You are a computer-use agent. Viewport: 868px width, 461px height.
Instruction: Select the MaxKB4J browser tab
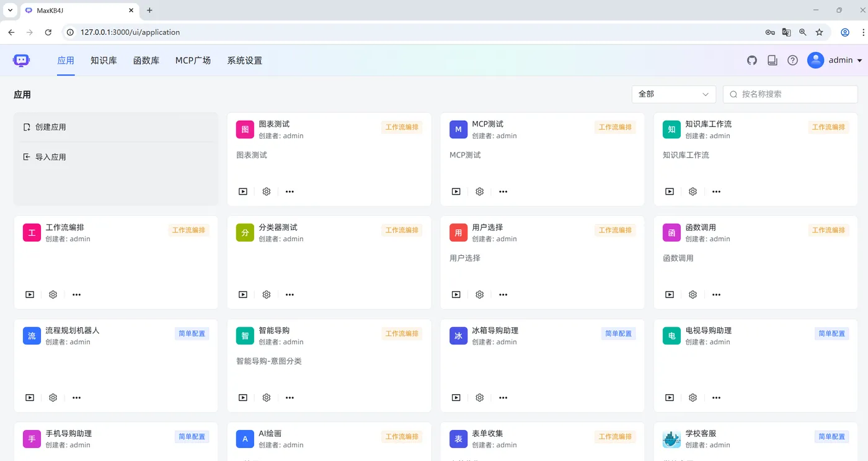79,11
